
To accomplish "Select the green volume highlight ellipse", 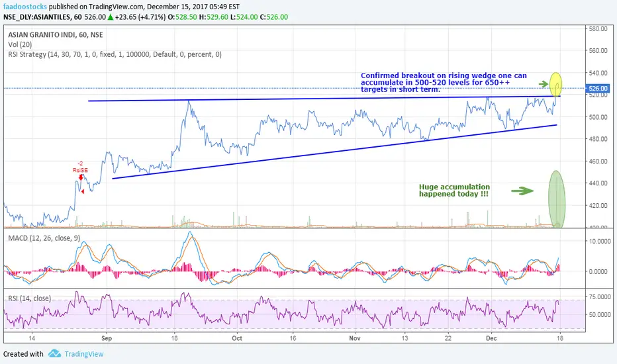I will click(x=557, y=199).
